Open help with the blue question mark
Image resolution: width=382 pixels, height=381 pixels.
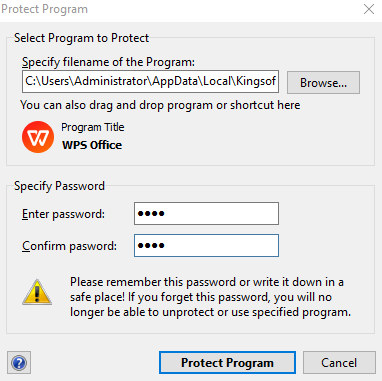tap(19, 363)
